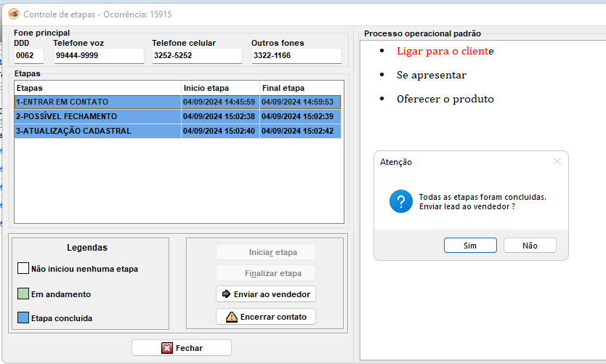Click the Outros fones field
This screenshot has height=364, width=606.
[296, 55]
